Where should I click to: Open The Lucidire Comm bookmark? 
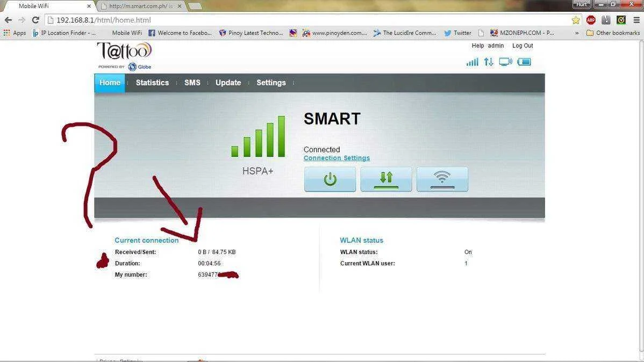405,33
